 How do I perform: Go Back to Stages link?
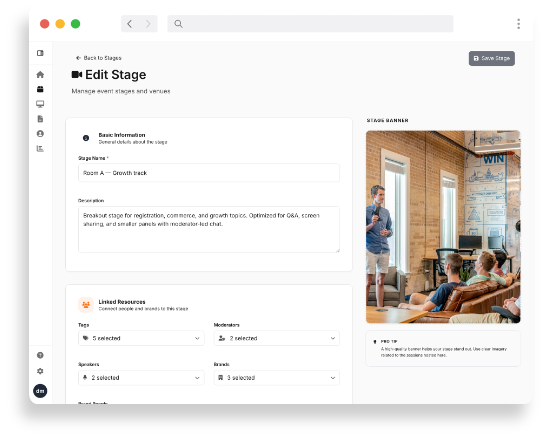point(99,58)
